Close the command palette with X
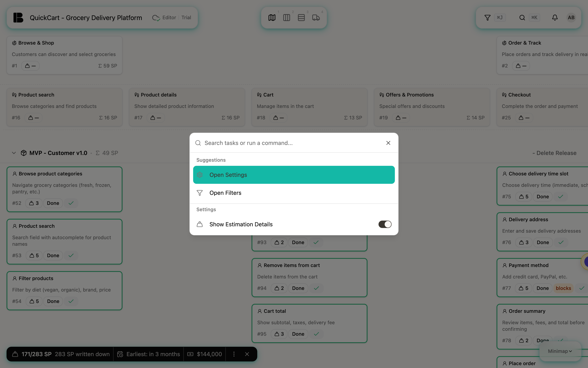Viewport: 588px width, 368px height. 388,143
